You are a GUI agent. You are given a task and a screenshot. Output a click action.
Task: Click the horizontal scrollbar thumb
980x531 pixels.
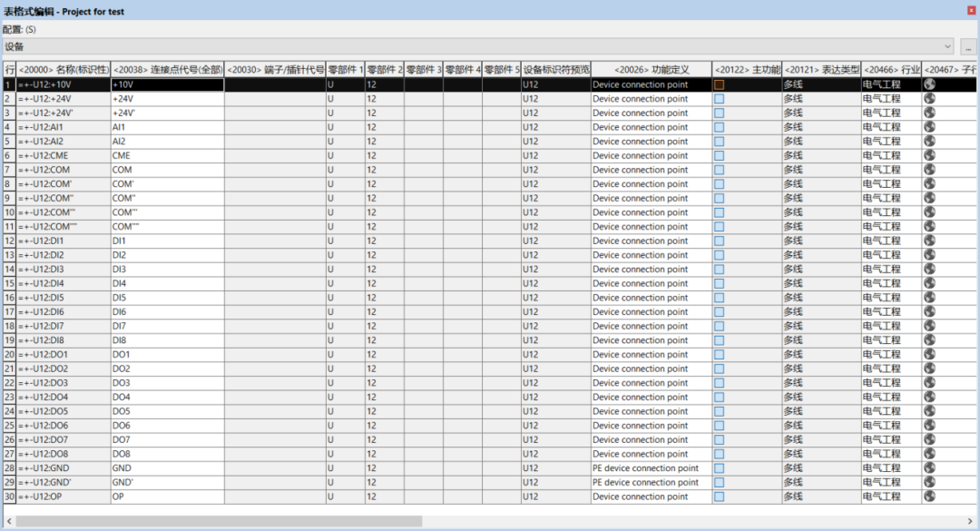(219, 521)
